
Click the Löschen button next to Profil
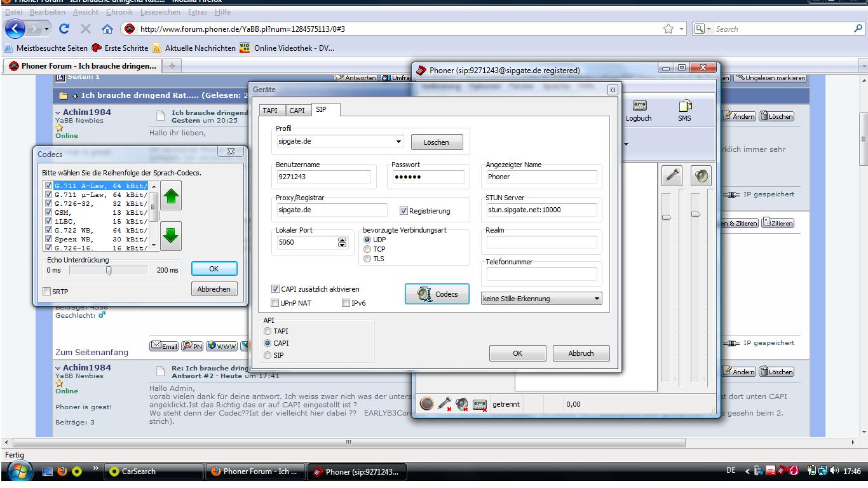click(x=436, y=142)
